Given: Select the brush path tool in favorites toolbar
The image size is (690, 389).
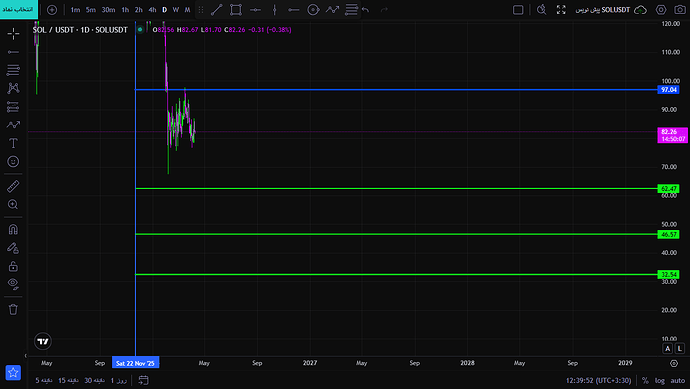Looking at the screenshot, I should pyautogui.click(x=332, y=10).
